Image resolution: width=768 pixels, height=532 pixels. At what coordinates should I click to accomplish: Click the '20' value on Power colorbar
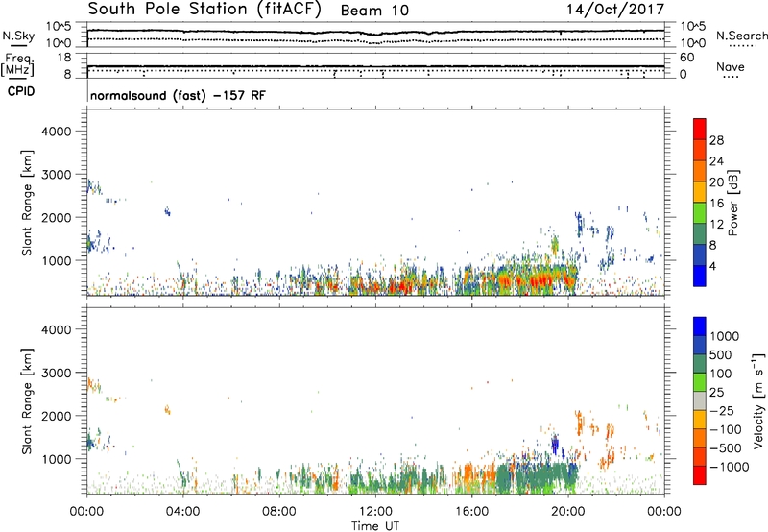point(716,182)
